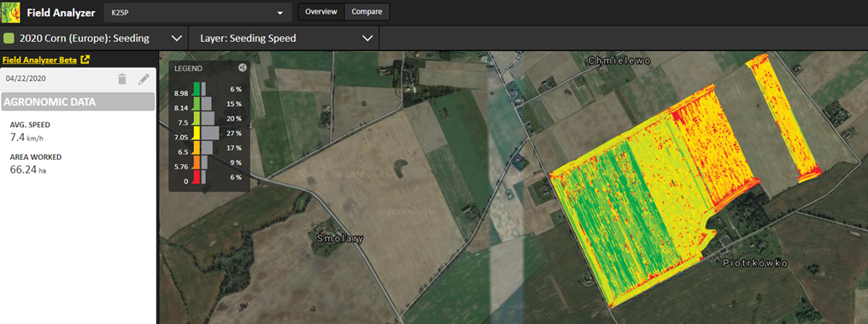Select the yellow 7.05 legend swatch

pyautogui.click(x=196, y=133)
